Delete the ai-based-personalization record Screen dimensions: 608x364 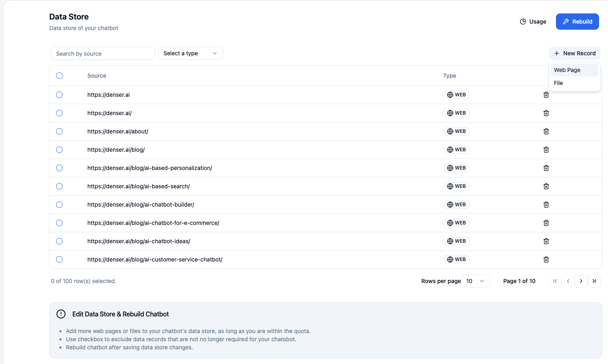546,168
